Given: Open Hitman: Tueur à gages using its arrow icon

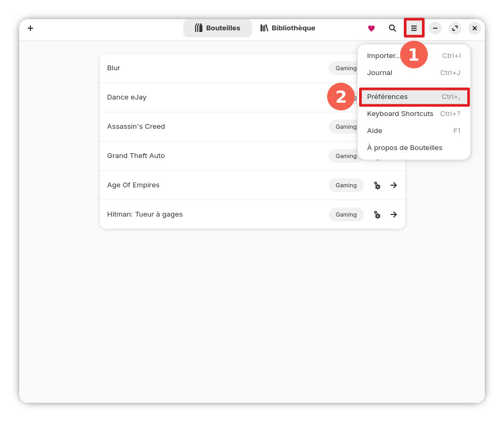Looking at the screenshot, I should (394, 214).
